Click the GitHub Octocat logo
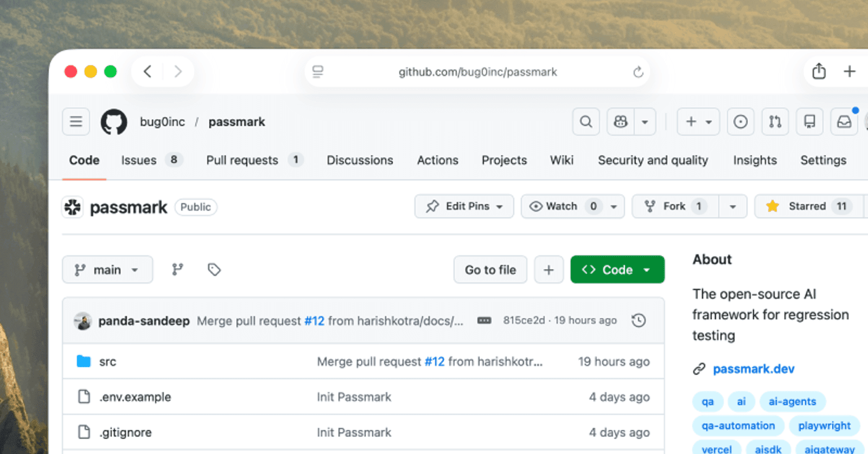Screen dimensions: 868x454 point(114,122)
